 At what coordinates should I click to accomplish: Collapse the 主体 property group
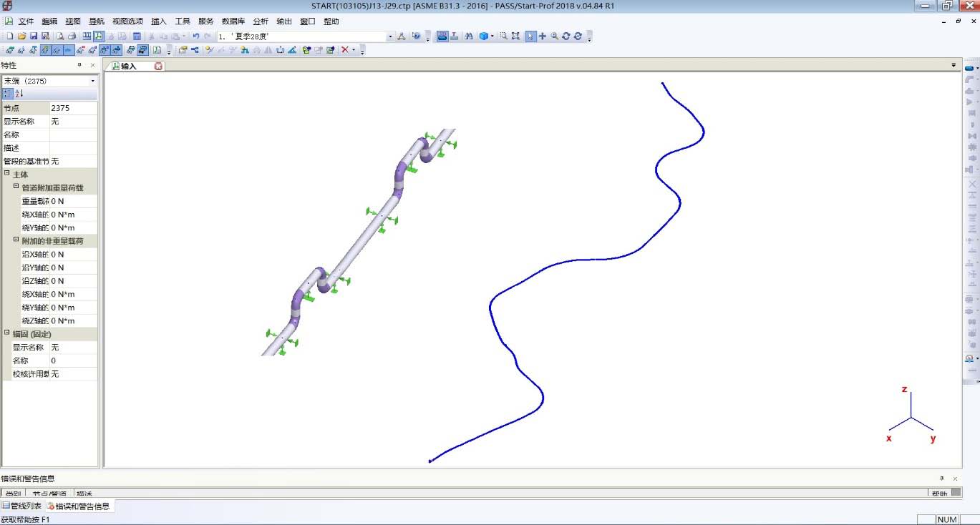[7, 174]
